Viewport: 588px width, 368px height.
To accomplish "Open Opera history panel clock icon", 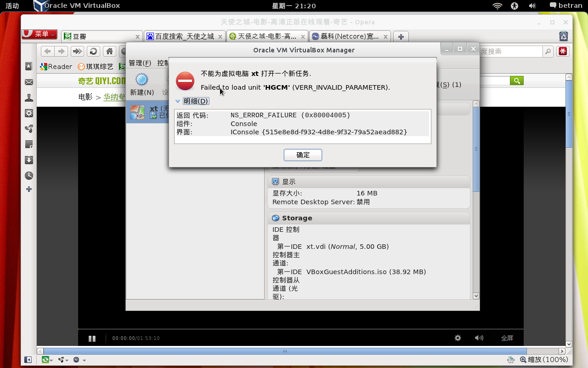I will [28, 176].
